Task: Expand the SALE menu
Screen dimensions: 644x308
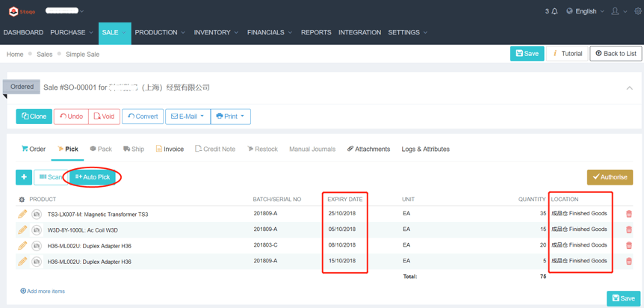Action: [114, 32]
